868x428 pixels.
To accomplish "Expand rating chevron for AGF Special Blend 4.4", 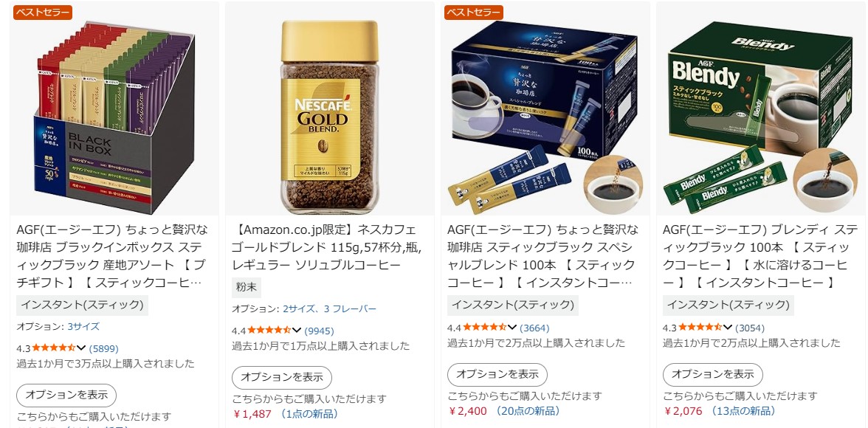I will click(x=512, y=327).
